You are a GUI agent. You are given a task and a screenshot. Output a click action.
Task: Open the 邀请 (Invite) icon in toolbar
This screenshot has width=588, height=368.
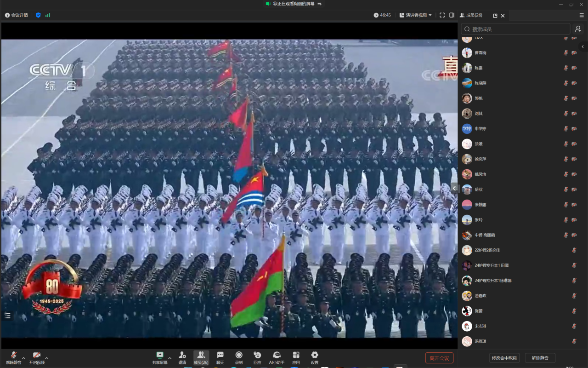(182, 357)
